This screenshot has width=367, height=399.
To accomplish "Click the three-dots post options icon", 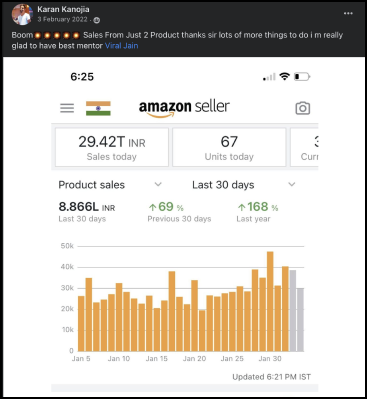I will pyautogui.click(x=348, y=13).
